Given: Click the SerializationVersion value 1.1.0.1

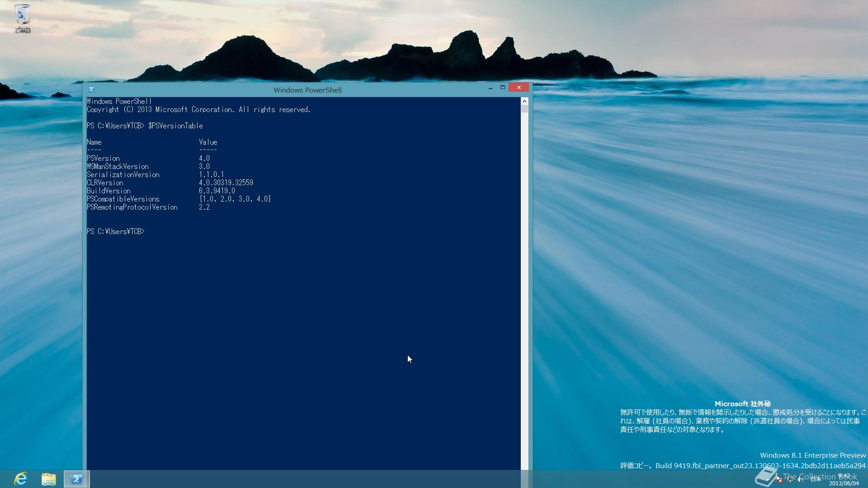Looking at the screenshot, I should (212, 174).
